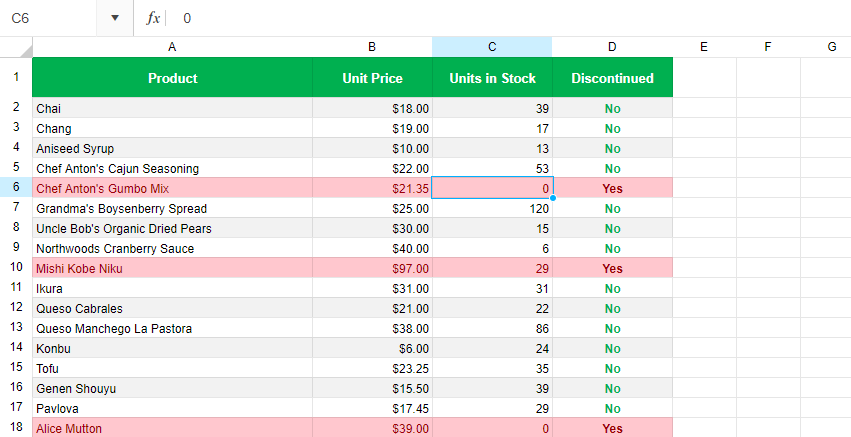Select the Konbu cell

pos(172,349)
